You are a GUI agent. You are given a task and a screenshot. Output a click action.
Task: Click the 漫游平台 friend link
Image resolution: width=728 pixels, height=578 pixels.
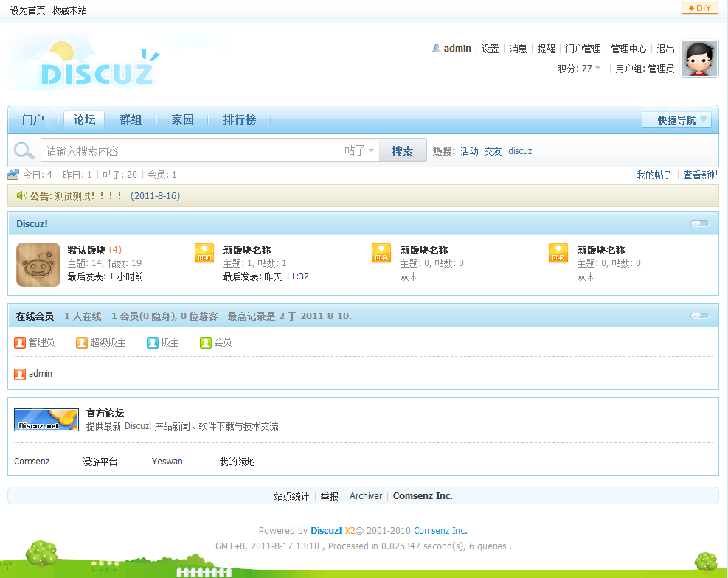pos(100,462)
